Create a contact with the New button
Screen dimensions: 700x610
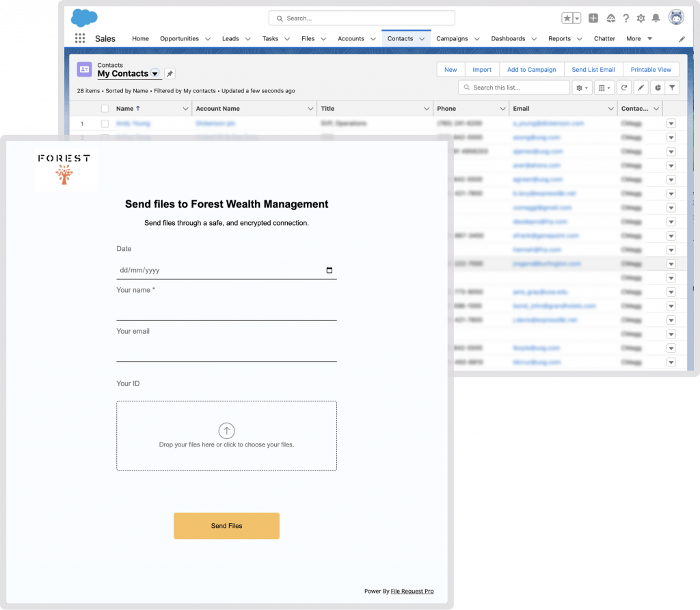[x=450, y=69]
